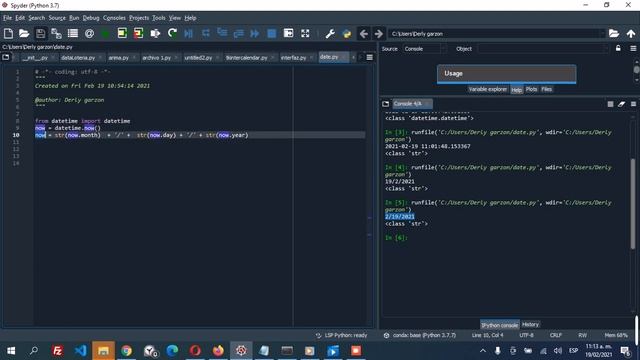Run cell and advance

[x=138, y=33]
